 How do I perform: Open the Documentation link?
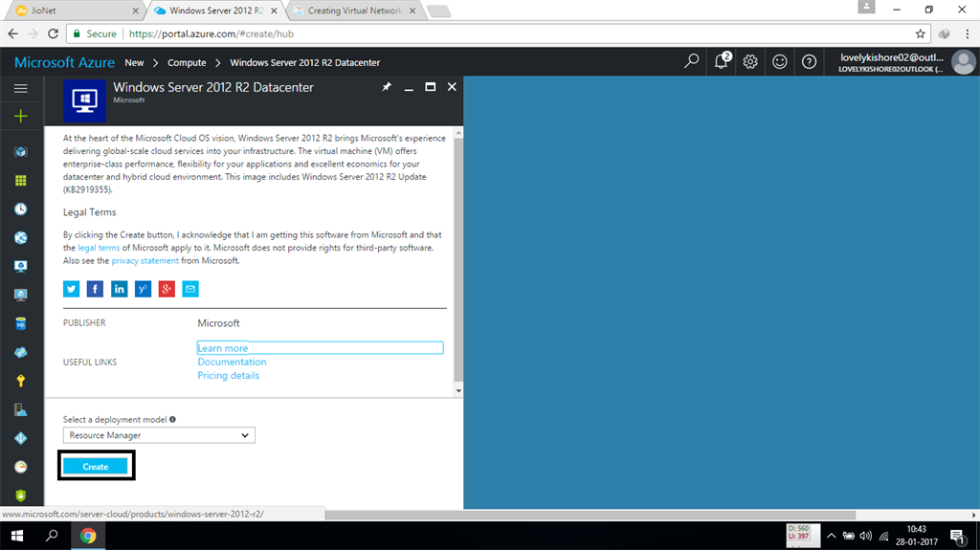click(x=232, y=362)
